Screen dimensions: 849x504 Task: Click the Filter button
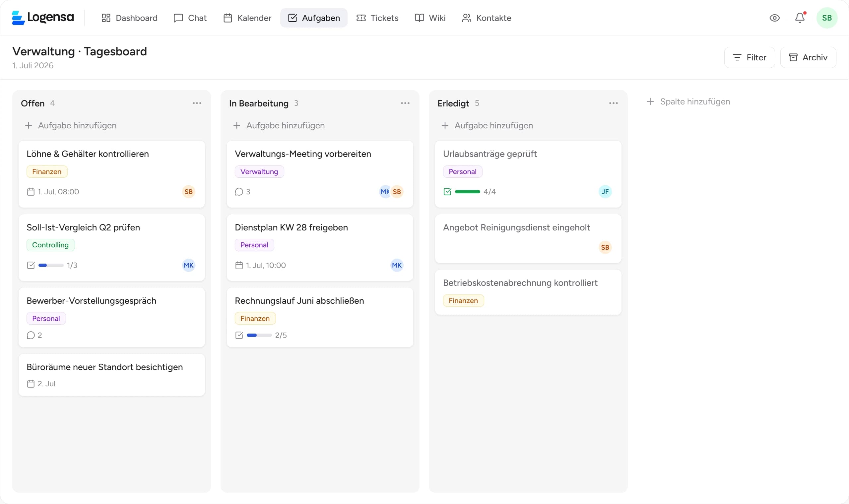point(750,57)
